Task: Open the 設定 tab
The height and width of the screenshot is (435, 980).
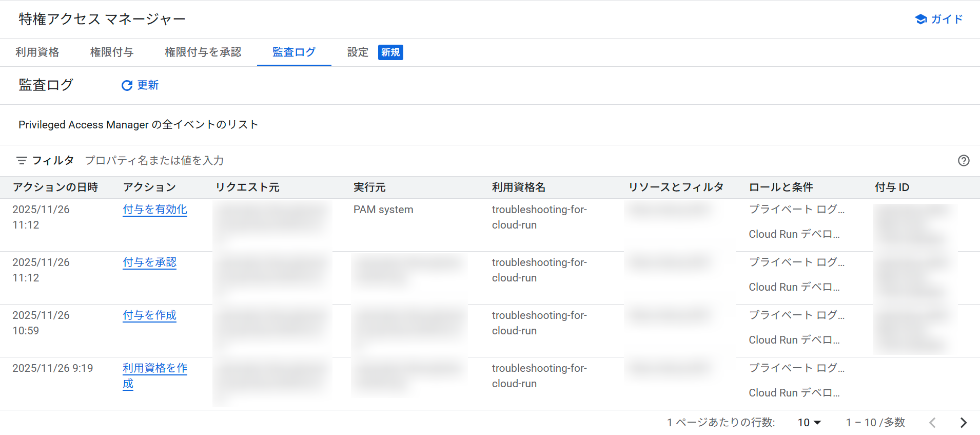Action: click(x=358, y=52)
